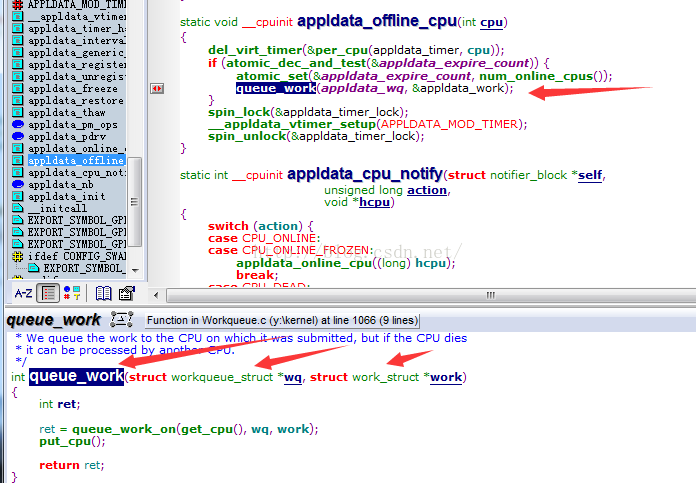Click the del_virt_timer call in the code
The height and width of the screenshot is (483, 696).
coord(255,50)
